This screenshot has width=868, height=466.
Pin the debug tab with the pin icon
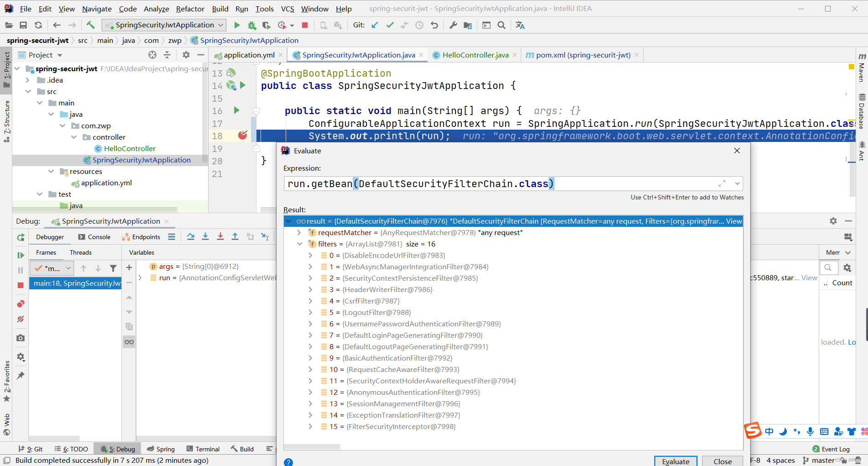point(21,375)
